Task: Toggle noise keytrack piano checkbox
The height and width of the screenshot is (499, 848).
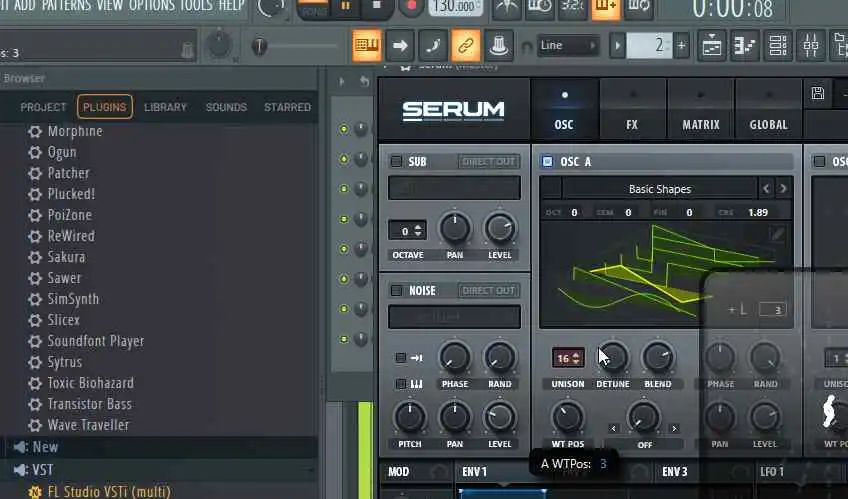Action: pyautogui.click(x=401, y=384)
